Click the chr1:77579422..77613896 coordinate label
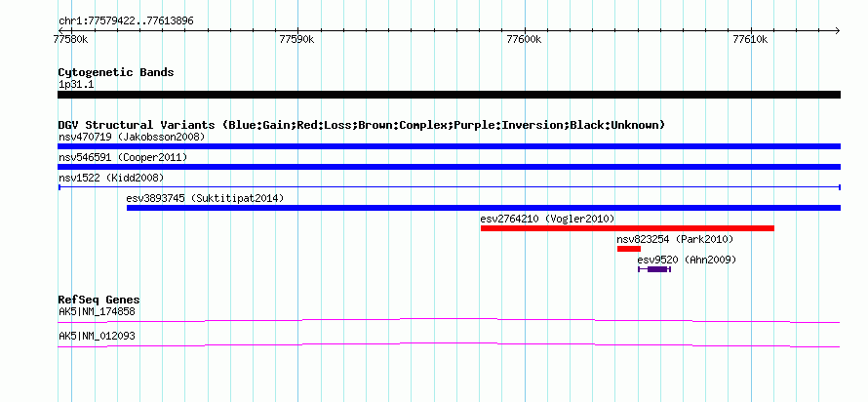 point(126,21)
